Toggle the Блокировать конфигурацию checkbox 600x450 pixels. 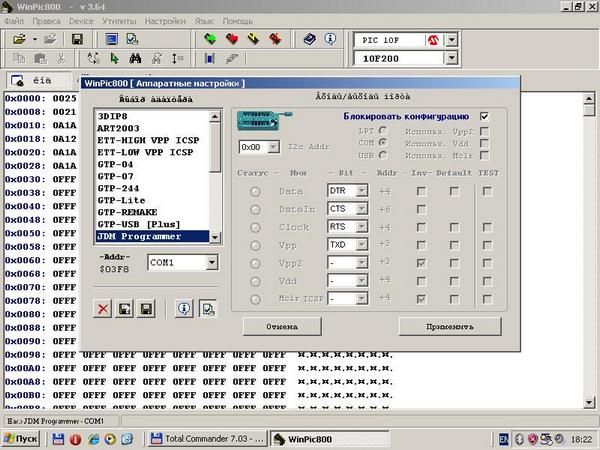point(486,117)
